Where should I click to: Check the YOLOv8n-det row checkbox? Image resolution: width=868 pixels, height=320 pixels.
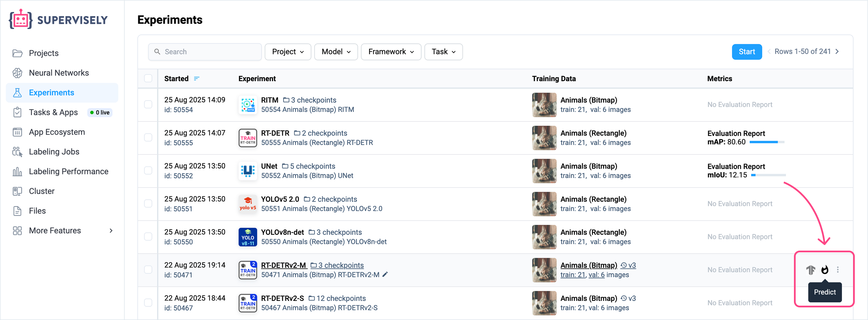[x=148, y=237]
